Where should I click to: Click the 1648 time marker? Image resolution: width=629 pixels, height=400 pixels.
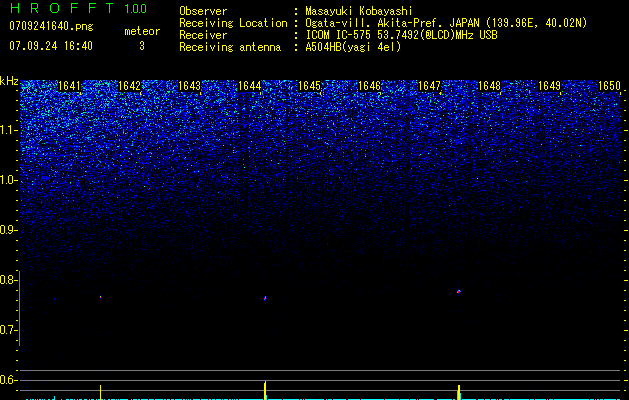[490, 86]
